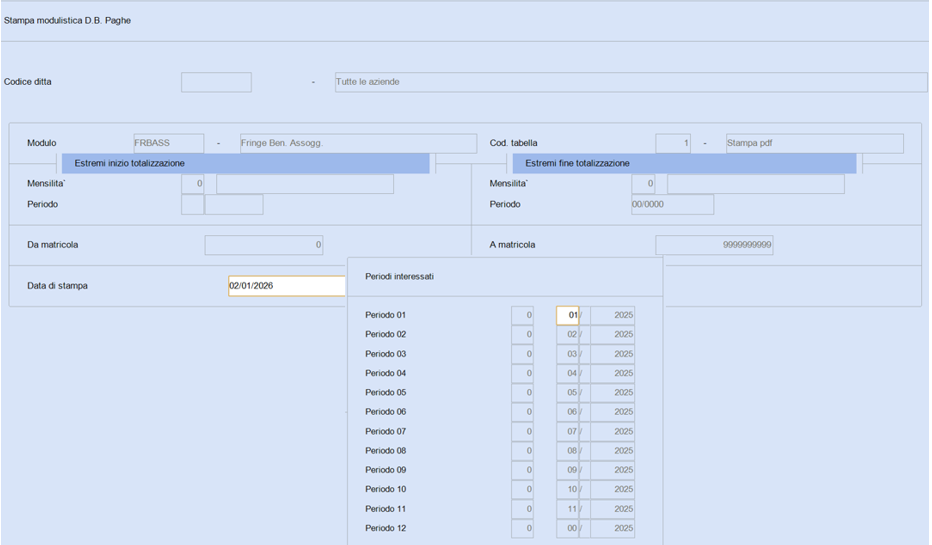Click the month field 00 for Periodo 12
This screenshot has width=932, height=545.
tap(568, 528)
